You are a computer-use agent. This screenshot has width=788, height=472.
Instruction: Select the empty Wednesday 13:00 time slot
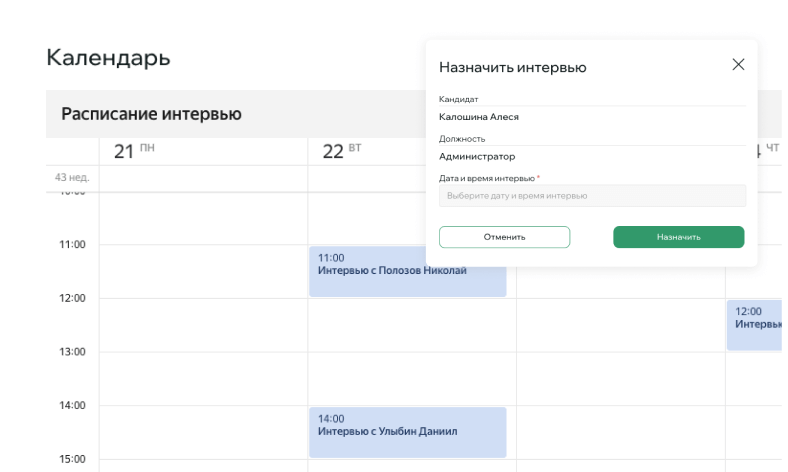pyautogui.click(x=620, y=379)
